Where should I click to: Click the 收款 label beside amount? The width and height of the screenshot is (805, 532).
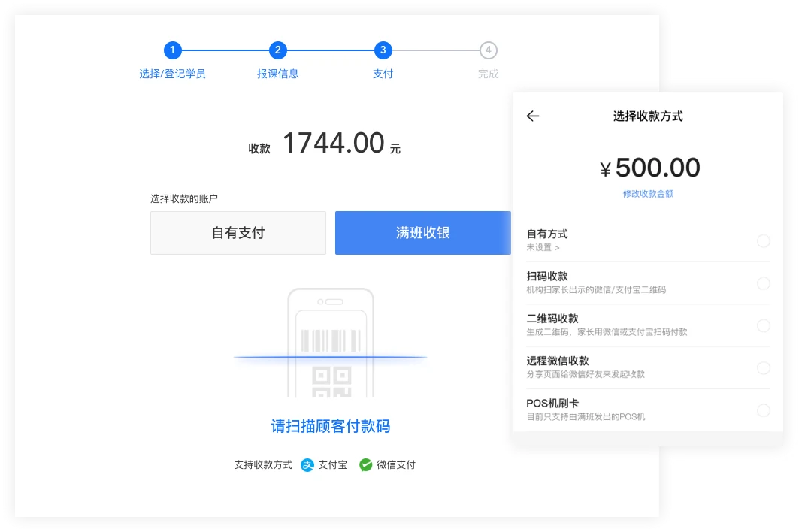point(259,149)
